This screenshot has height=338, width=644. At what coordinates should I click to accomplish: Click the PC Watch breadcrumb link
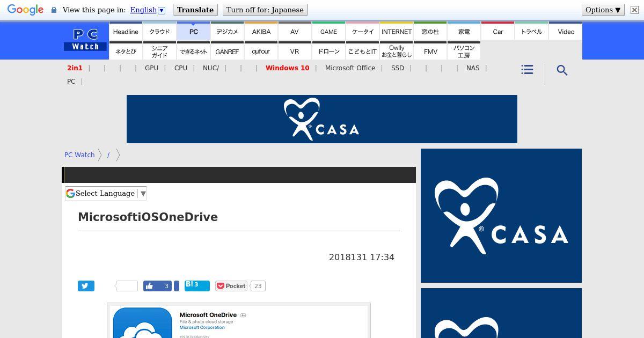[79, 155]
